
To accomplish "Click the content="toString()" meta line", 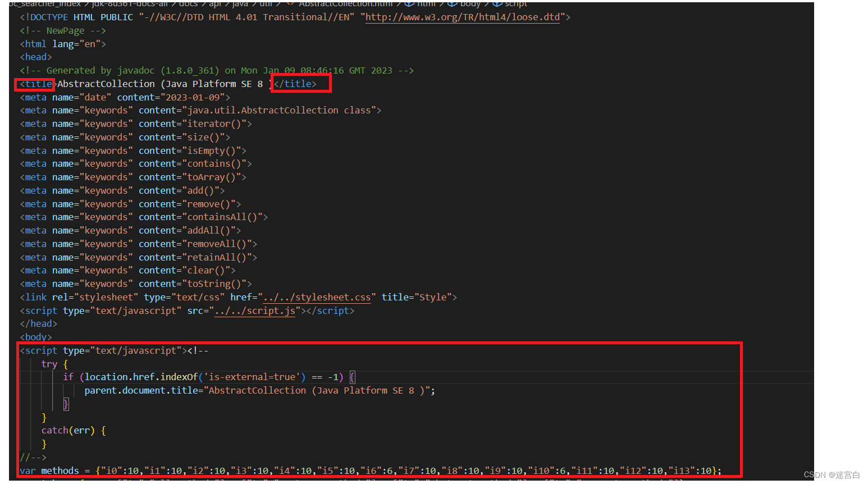I will click(x=136, y=284).
